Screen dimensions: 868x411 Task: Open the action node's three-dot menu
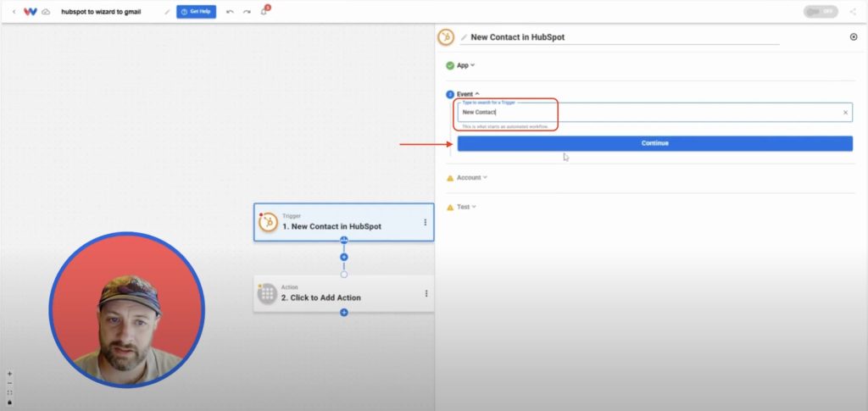click(x=426, y=293)
